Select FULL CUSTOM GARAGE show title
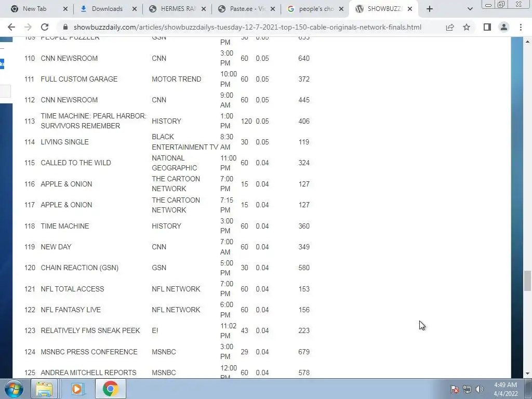Screen dimensions: 532x399 click(x=79, y=79)
